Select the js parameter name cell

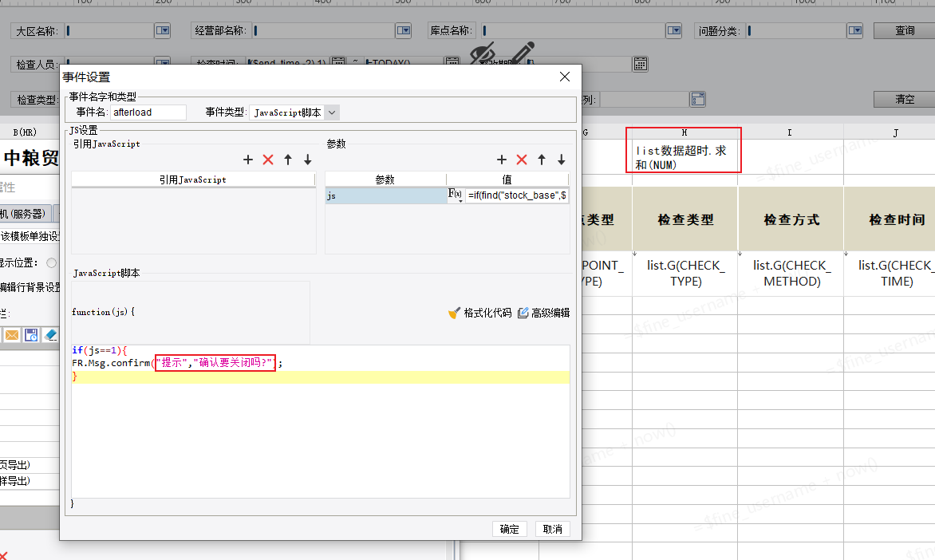pos(386,195)
